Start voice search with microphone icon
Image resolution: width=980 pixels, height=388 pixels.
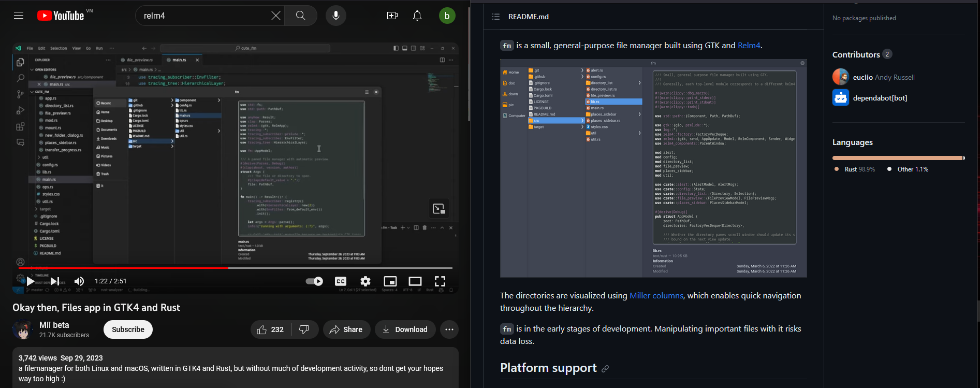tap(336, 16)
